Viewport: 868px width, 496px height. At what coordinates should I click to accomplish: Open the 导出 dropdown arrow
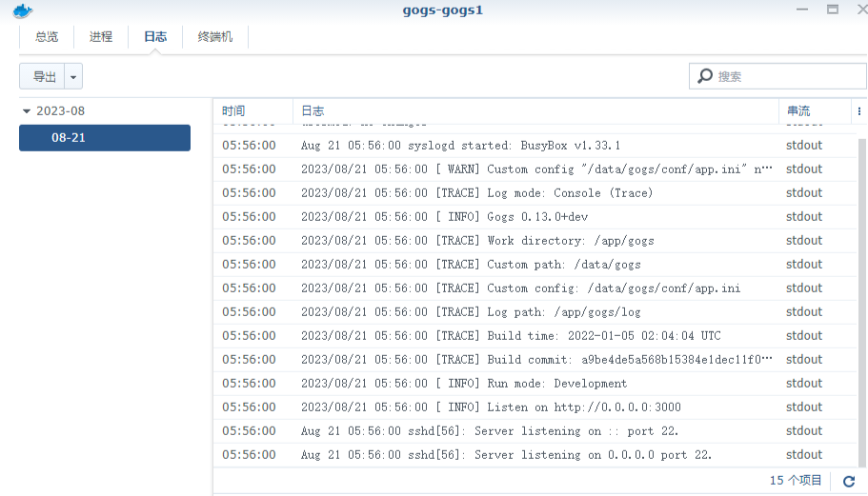pyautogui.click(x=73, y=76)
